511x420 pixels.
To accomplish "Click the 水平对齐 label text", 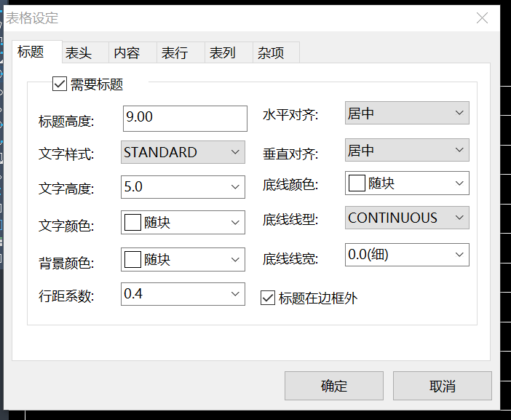I will coord(290,115).
